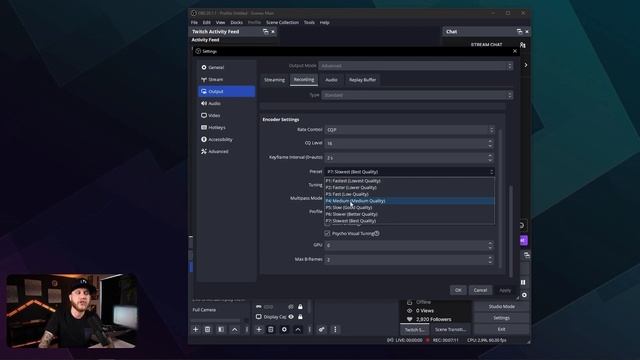The width and height of the screenshot is (640, 360).
Task: Open Output Mode dropdown
Action: tap(416, 66)
